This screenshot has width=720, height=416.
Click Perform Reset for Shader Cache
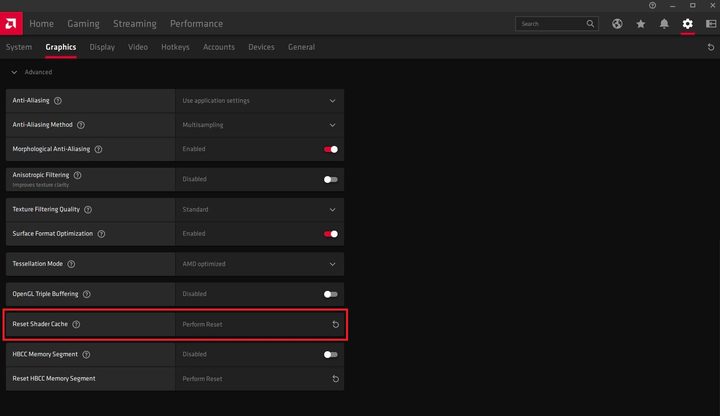pyautogui.click(x=202, y=325)
